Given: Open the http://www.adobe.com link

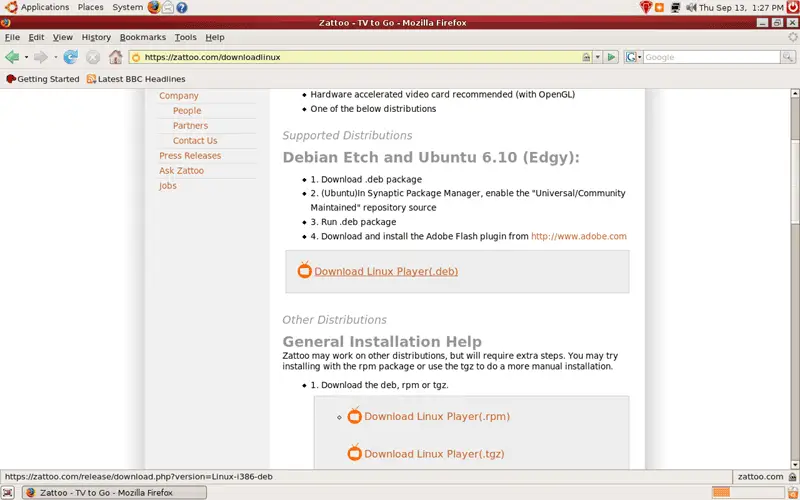Looking at the screenshot, I should (579, 236).
